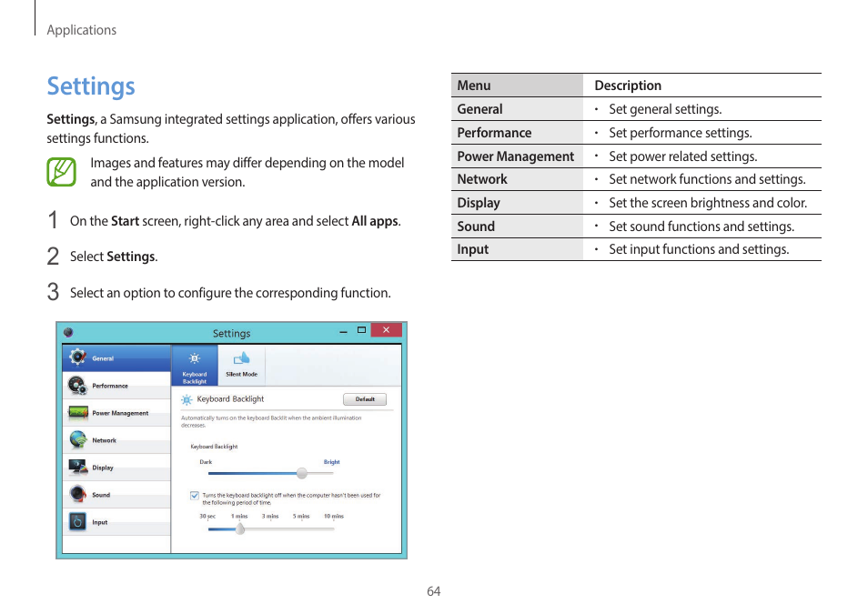This screenshot has width=868, height=614.
Task: Click the Sound speaker icon
Action: tap(78, 494)
